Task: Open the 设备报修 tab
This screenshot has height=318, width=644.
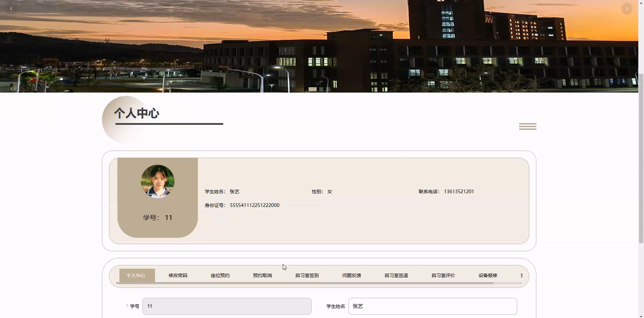Action: pyautogui.click(x=488, y=275)
